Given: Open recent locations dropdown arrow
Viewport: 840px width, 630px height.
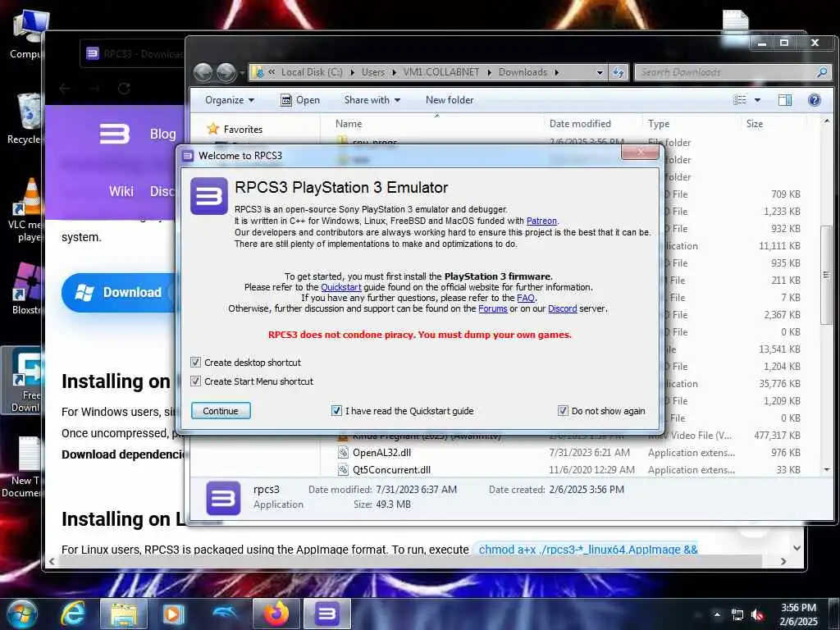Looking at the screenshot, I should pyautogui.click(x=242, y=72).
